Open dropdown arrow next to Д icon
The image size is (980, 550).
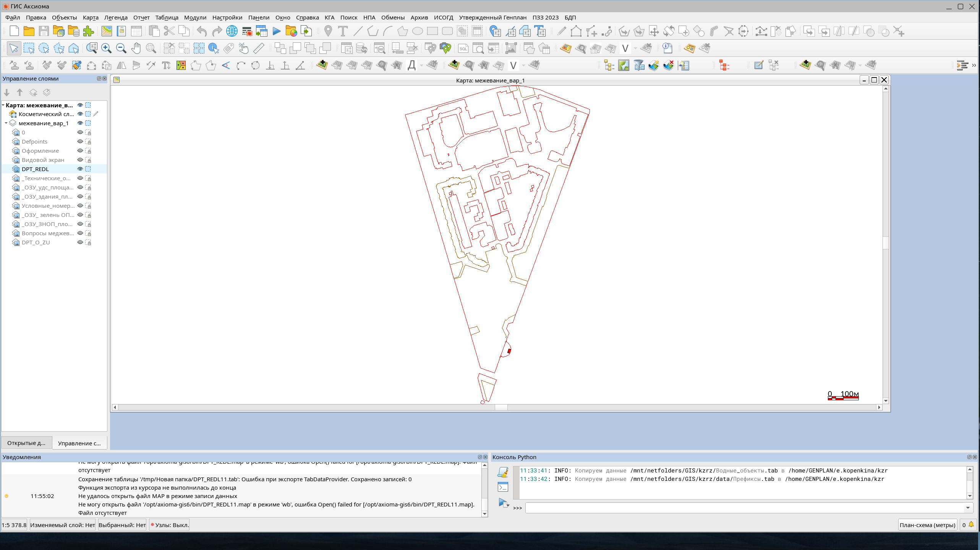point(421,66)
